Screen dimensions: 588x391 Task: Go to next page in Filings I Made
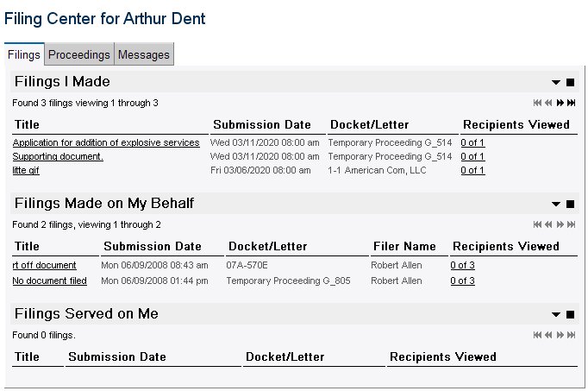point(560,103)
